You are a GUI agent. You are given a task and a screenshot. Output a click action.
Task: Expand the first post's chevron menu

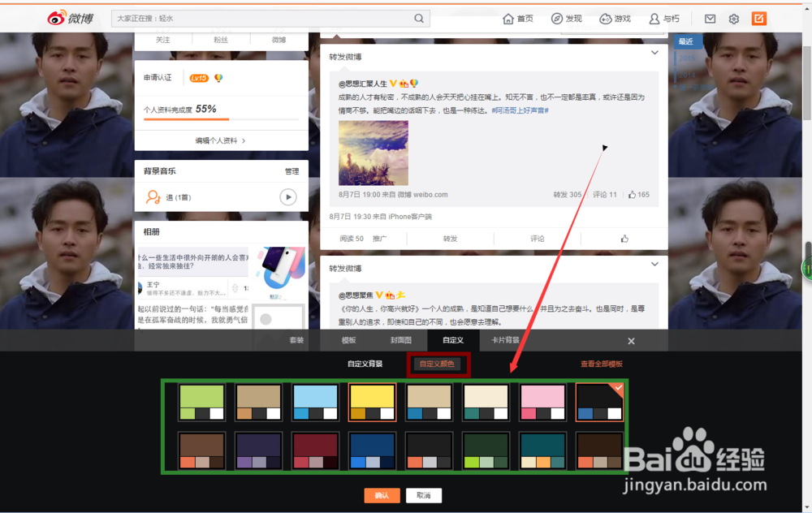[654, 53]
